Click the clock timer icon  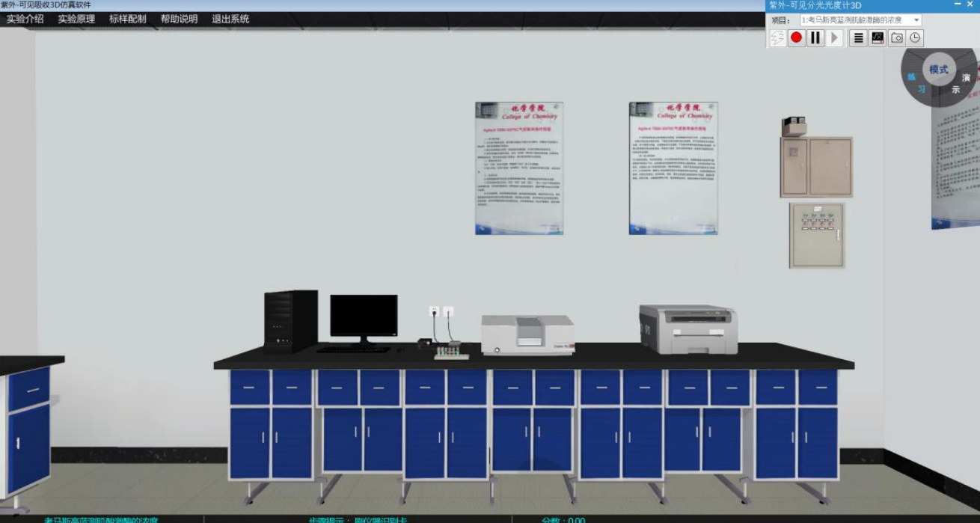coord(915,37)
